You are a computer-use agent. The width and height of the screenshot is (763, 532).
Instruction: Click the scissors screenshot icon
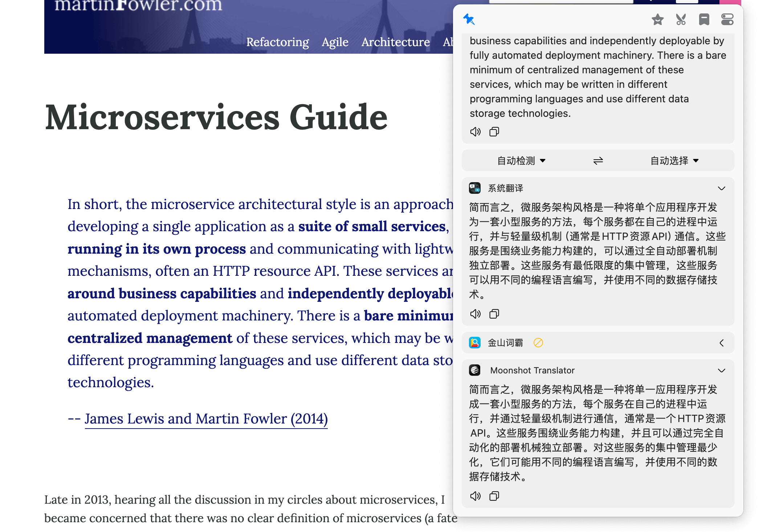click(681, 19)
